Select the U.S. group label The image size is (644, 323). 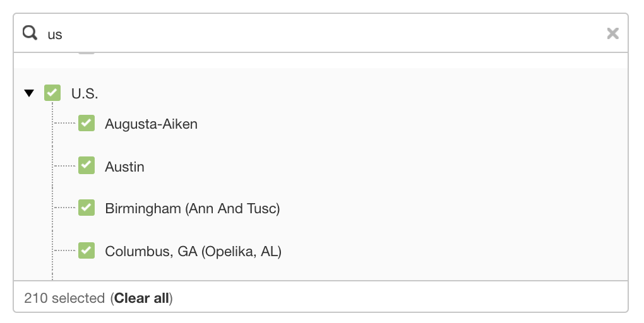[85, 93]
